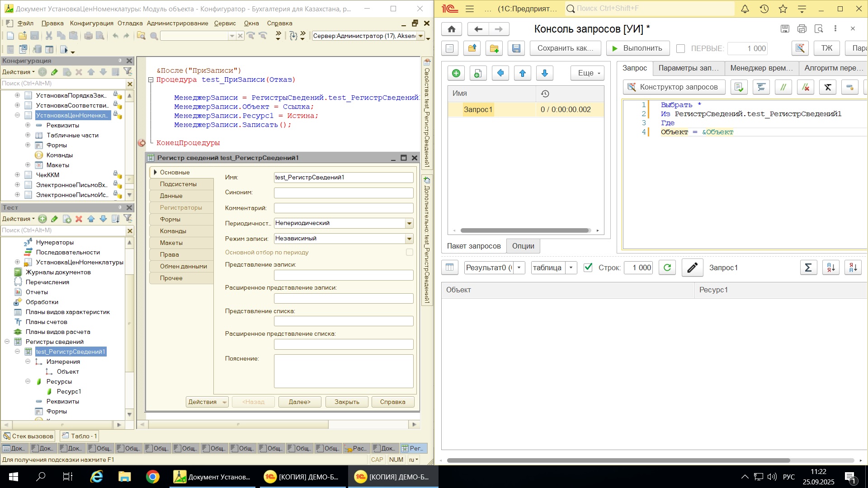Click the refresh result icon
The height and width of the screenshot is (488, 868).
click(667, 267)
